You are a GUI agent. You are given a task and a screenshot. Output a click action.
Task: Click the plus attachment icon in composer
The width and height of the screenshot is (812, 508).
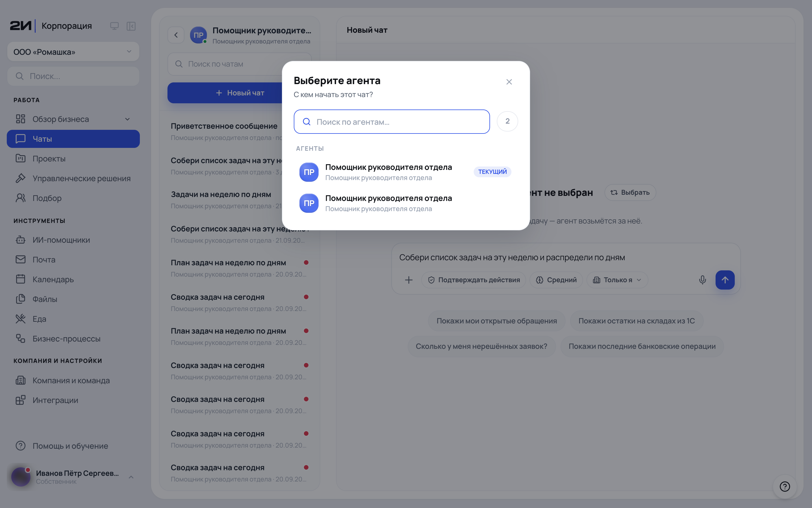(x=409, y=280)
